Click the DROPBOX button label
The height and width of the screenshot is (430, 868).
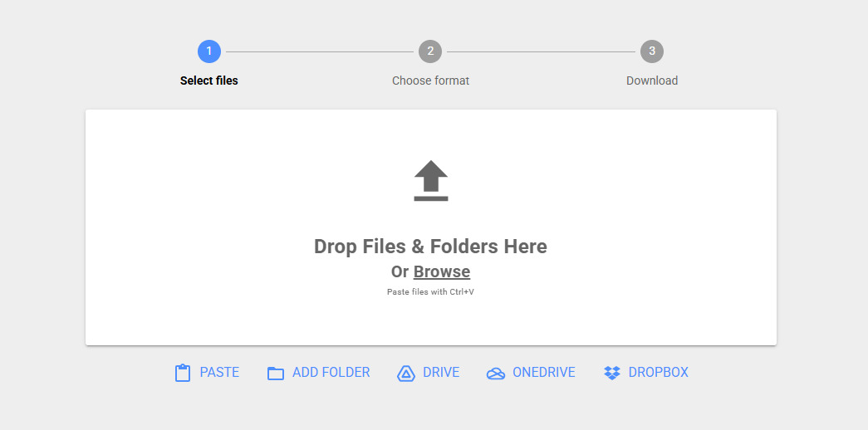658,373
